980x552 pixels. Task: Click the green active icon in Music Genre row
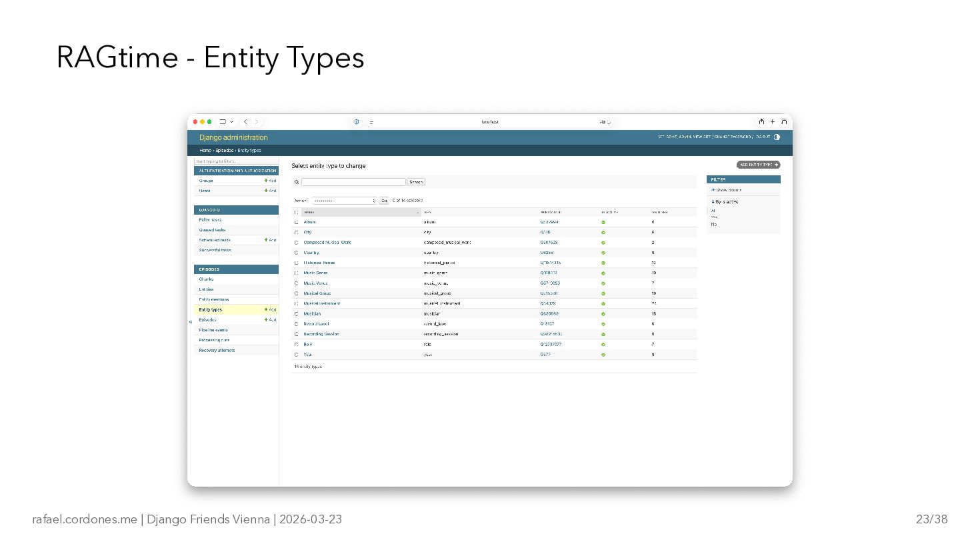click(603, 273)
